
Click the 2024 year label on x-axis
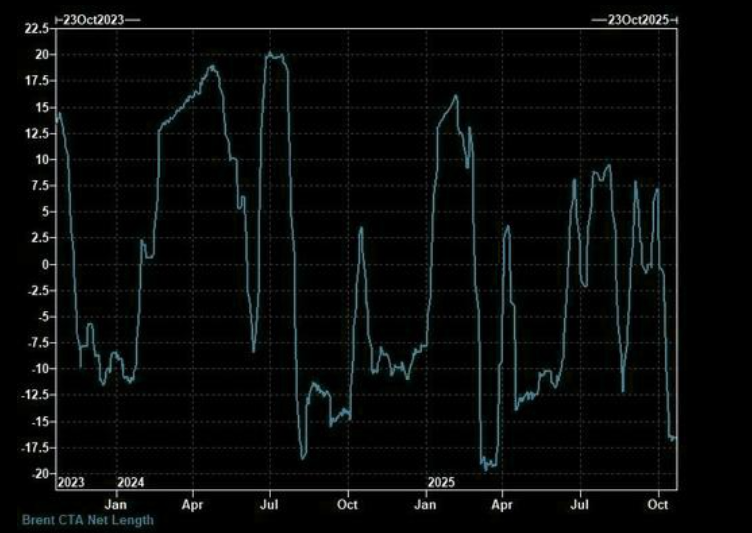click(x=132, y=482)
